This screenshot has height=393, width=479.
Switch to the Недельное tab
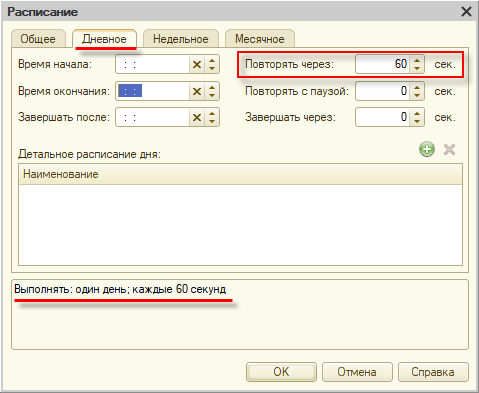[x=181, y=39]
